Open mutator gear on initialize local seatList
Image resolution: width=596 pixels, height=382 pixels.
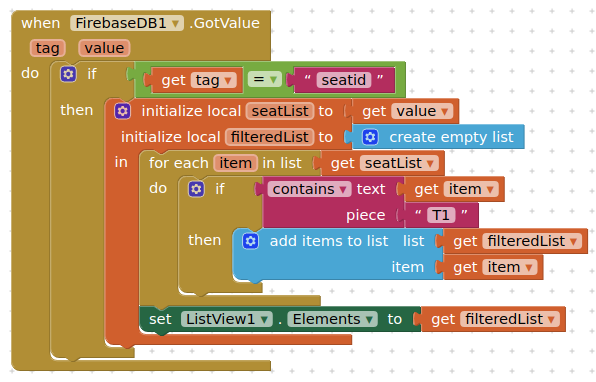click(122, 111)
